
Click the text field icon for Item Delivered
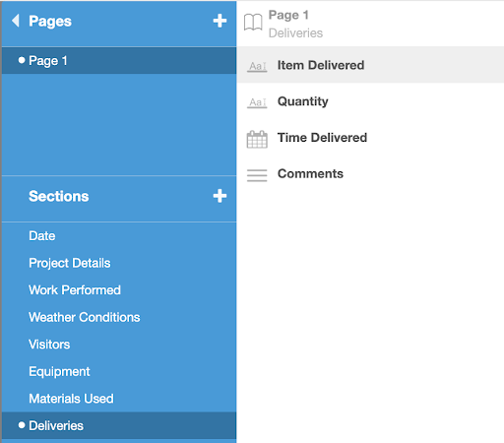257,67
